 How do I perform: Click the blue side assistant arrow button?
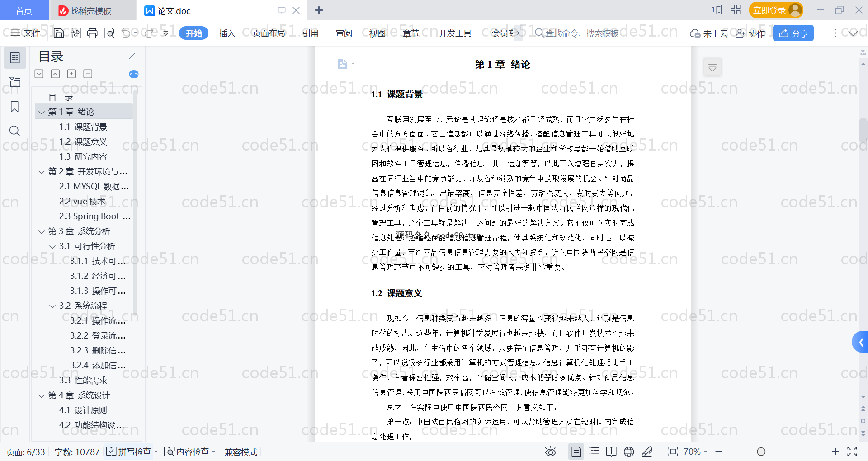(861, 342)
